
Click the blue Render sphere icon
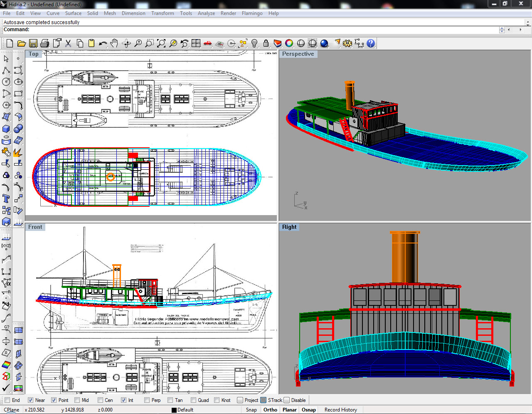click(x=324, y=43)
